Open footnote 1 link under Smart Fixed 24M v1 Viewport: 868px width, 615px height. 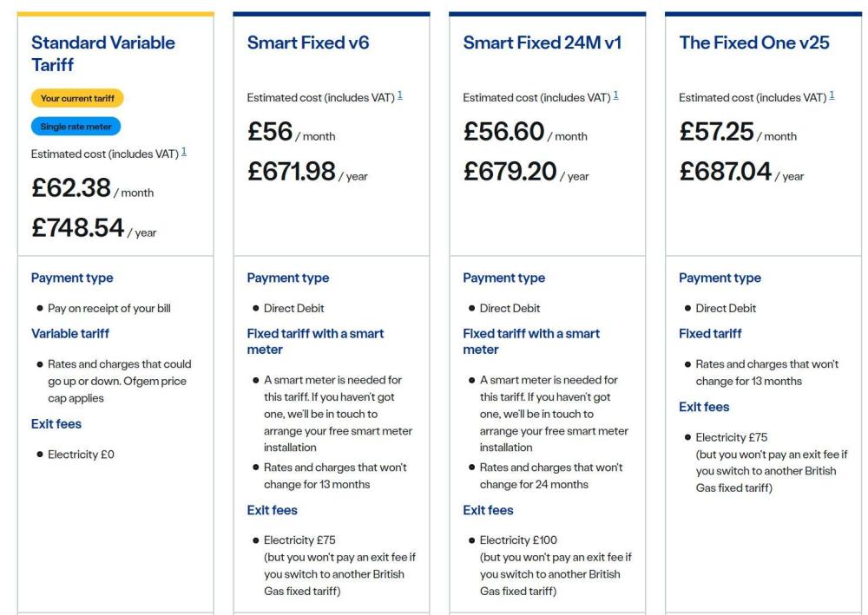(x=615, y=95)
